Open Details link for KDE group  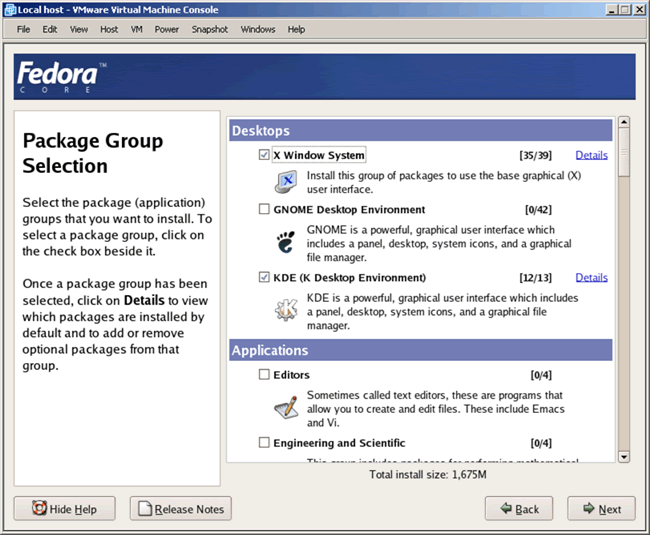click(591, 277)
